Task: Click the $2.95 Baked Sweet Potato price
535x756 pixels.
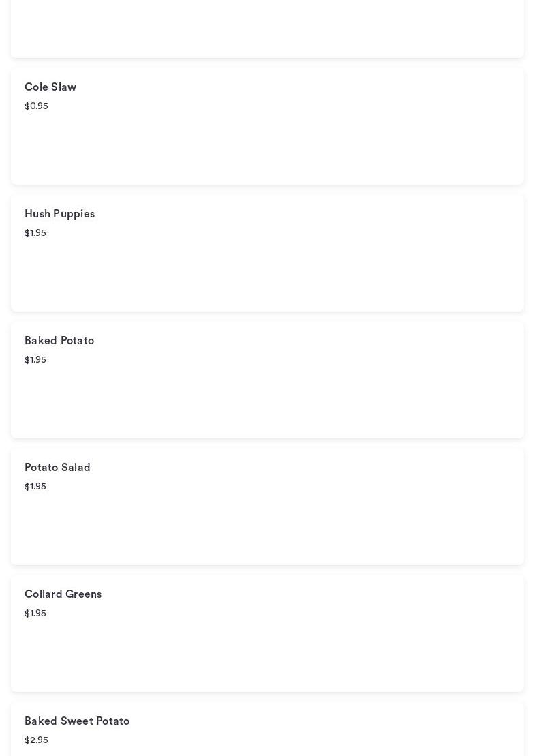Action: click(36, 740)
